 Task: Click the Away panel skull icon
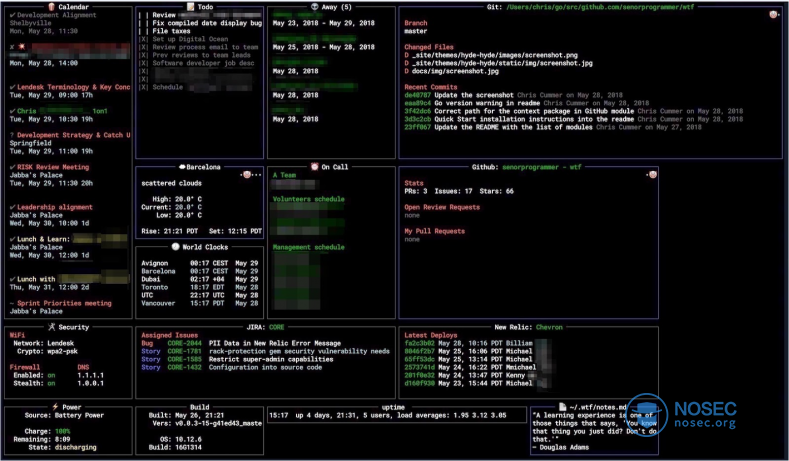pyautogui.click(x=314, y=7)
